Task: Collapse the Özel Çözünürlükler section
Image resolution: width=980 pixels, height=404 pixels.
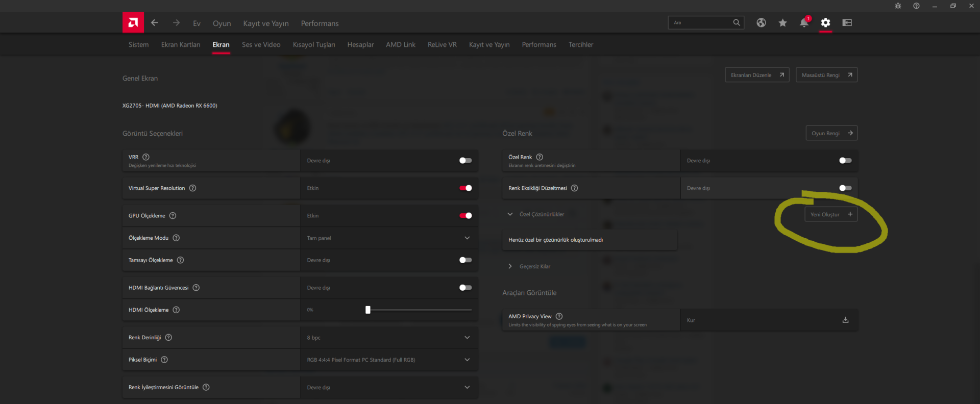Action: click(x=510, y=214)
